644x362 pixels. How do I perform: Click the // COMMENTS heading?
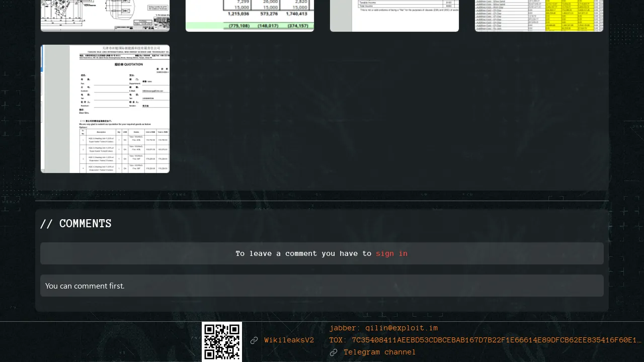pyautogui.click(x=76, y=224)
